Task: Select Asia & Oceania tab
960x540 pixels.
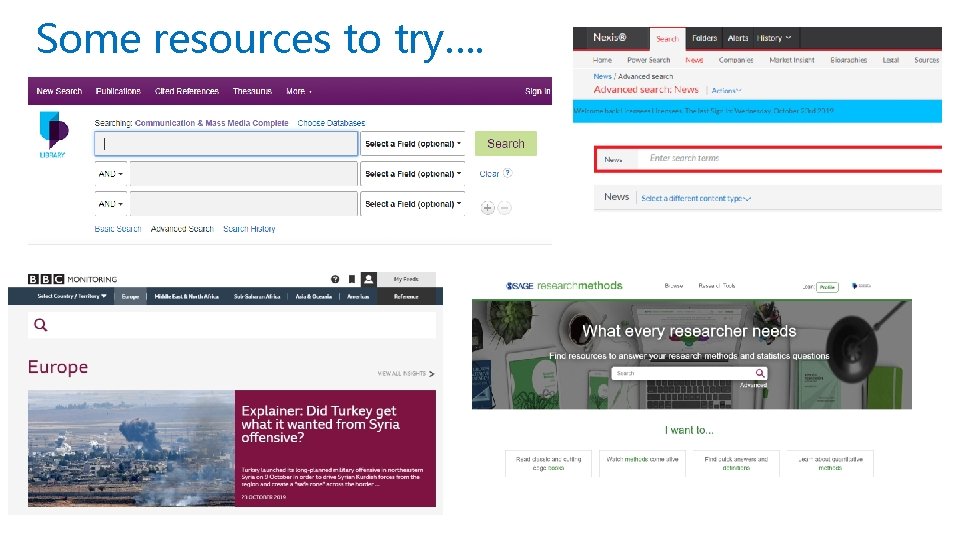Action: click(x=313, y=296)
